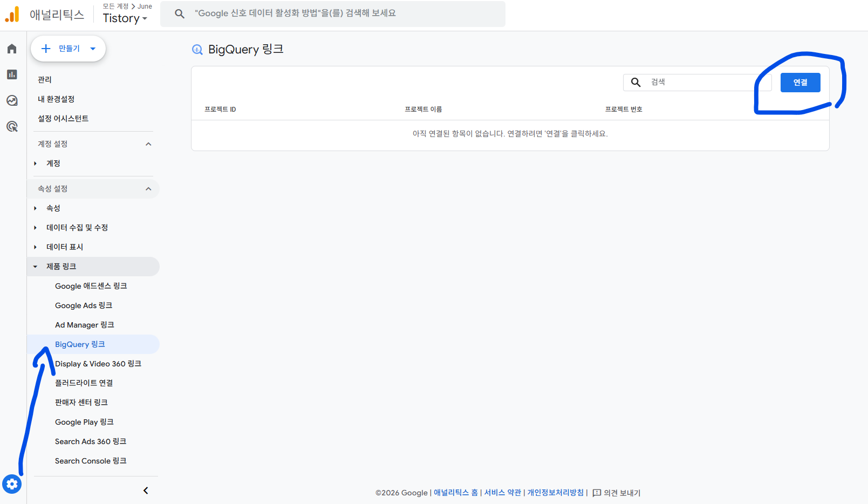Image resolution: width=868 pixels, height=504 pixels.
Task: Collapse the 속성 설정 section
Action: pyautogui.click(x=148, y=189)
